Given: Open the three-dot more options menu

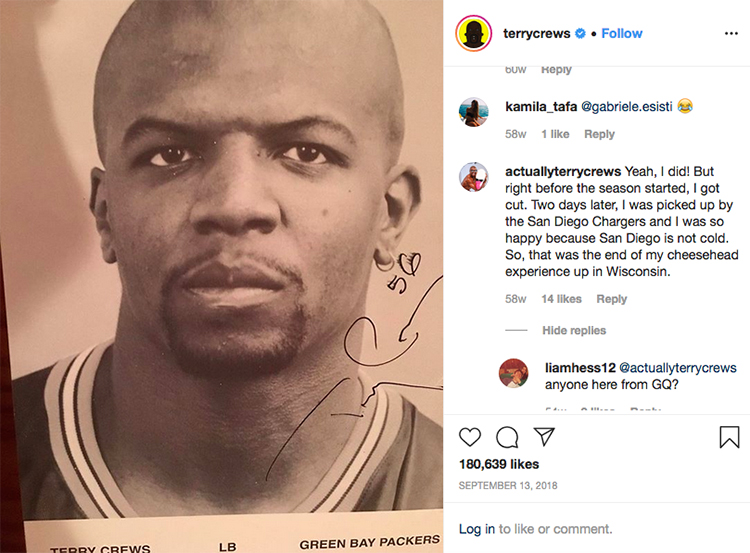Looking at the screenshot, I should click(731, 33).
